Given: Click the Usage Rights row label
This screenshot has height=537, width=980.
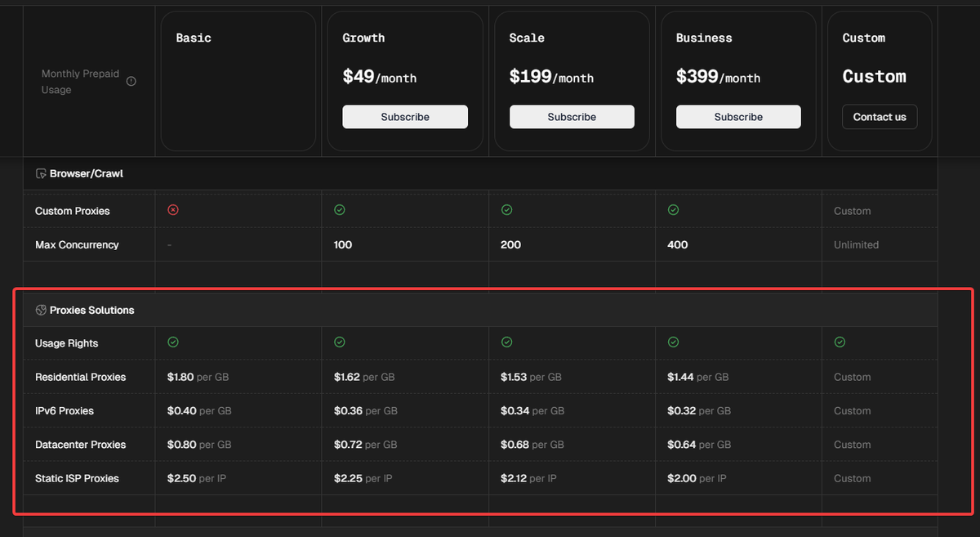Looking at the screenshot, I should (66, 343).
